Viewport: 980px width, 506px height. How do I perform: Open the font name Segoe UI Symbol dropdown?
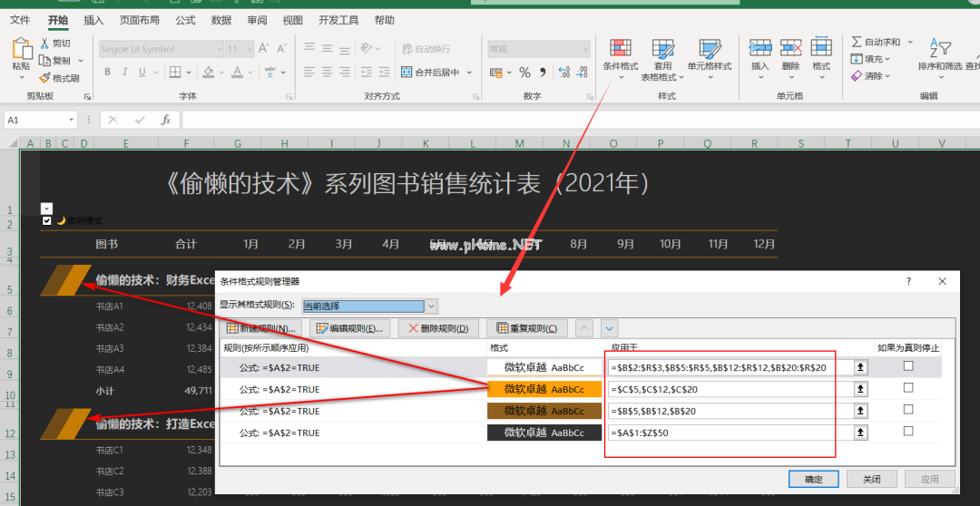[x=220, y=49]
